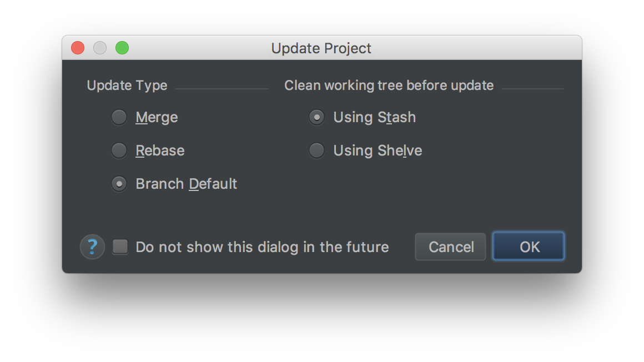Switch to Using Shelve radio button
This screenshot has height=362, width=644.
click(x=316, y=150)
